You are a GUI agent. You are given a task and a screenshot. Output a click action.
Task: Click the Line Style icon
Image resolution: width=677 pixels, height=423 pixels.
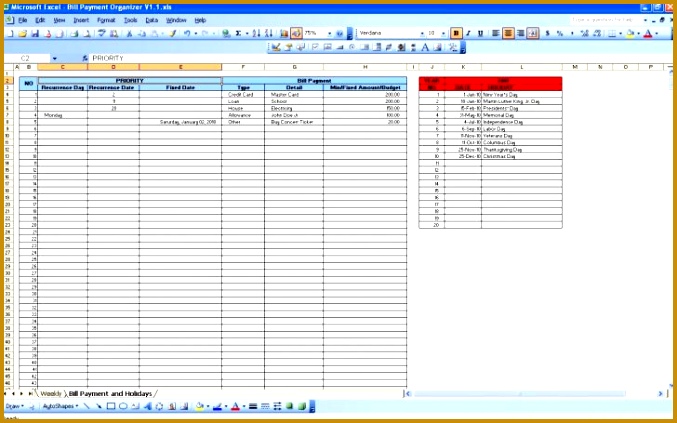point(253,406)
